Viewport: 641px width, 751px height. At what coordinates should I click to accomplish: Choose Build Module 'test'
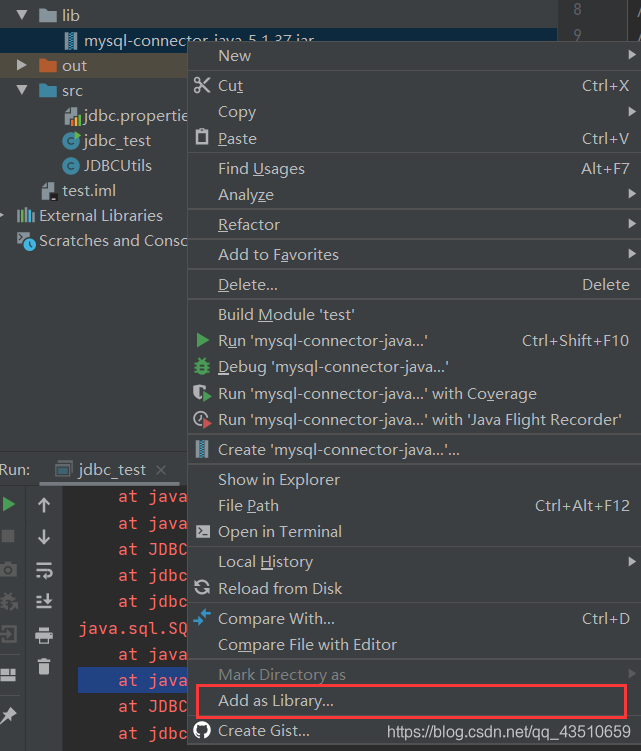(414, 315)
